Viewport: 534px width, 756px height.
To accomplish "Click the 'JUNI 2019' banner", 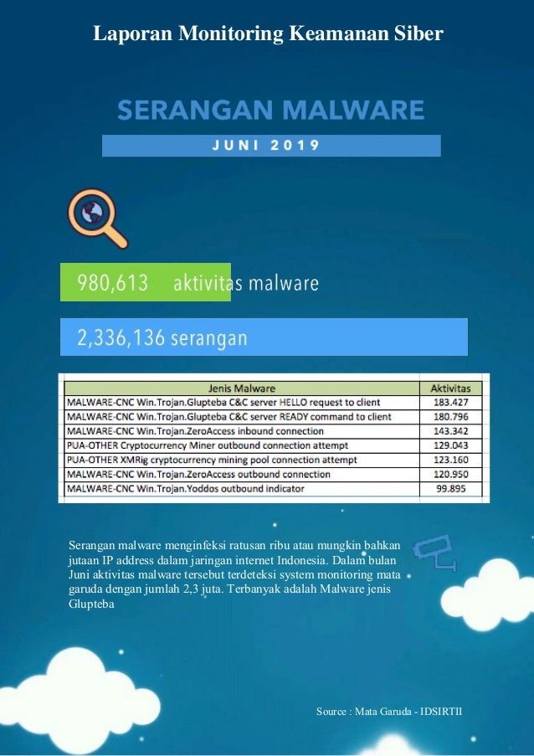I will pyautogui.click(x=271, y=146).
